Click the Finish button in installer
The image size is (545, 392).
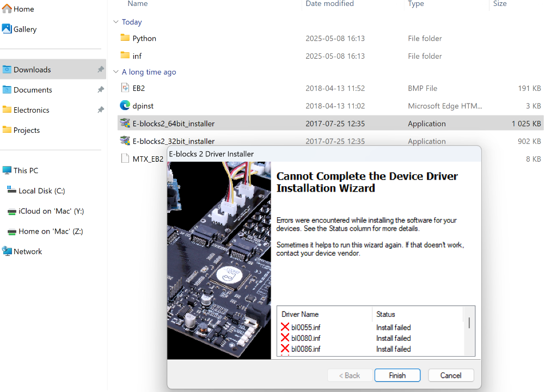pos(397,375)
